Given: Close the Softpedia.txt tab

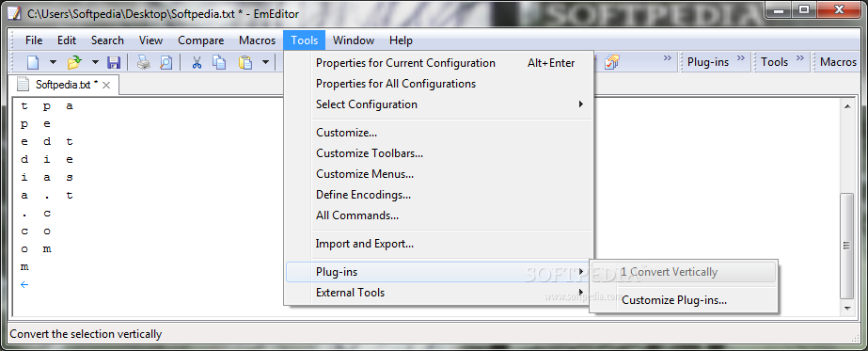Looking at the screenshot, I should point(107,86).
